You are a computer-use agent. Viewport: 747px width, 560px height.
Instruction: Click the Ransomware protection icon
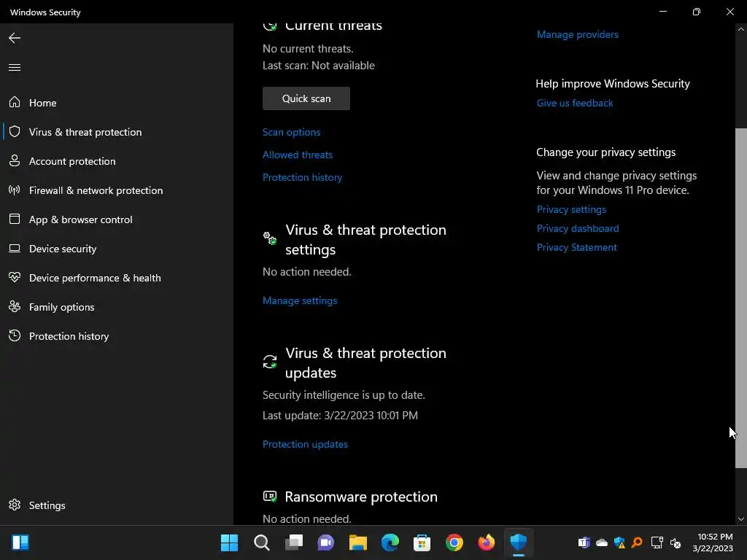click(x=270, y=497)
